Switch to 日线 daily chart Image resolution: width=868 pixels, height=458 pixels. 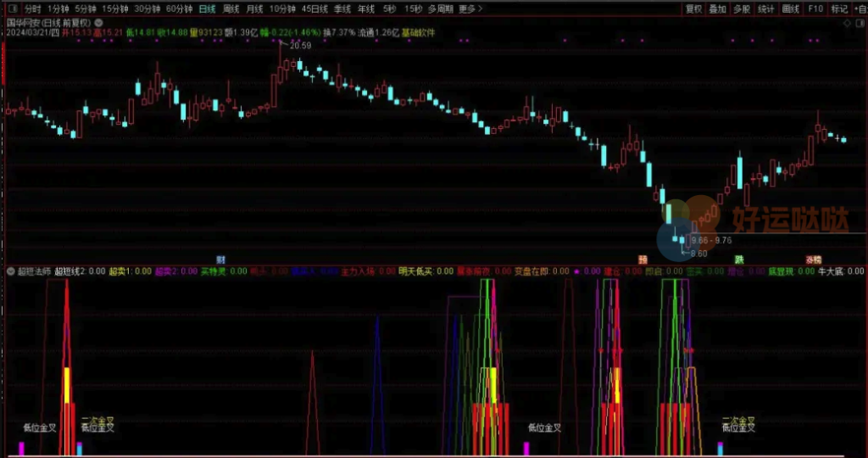tap(208, 8)
